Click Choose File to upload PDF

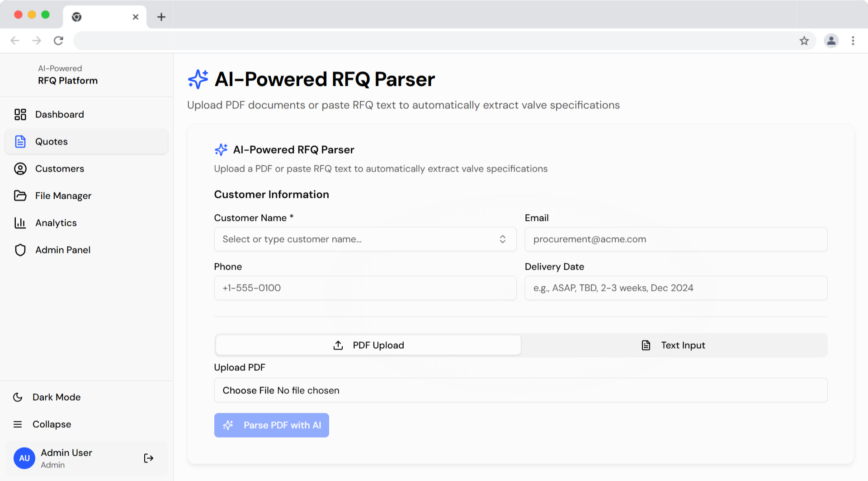tap(248, 390)
